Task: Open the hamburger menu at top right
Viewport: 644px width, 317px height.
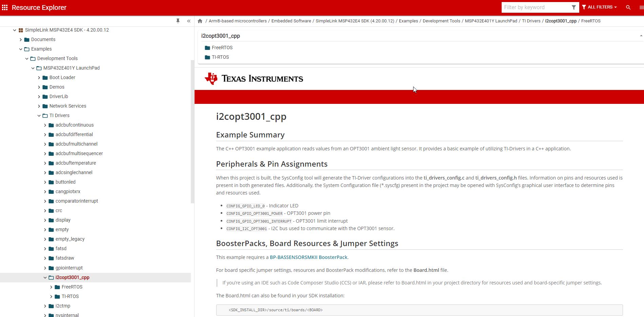Action: 641,7
